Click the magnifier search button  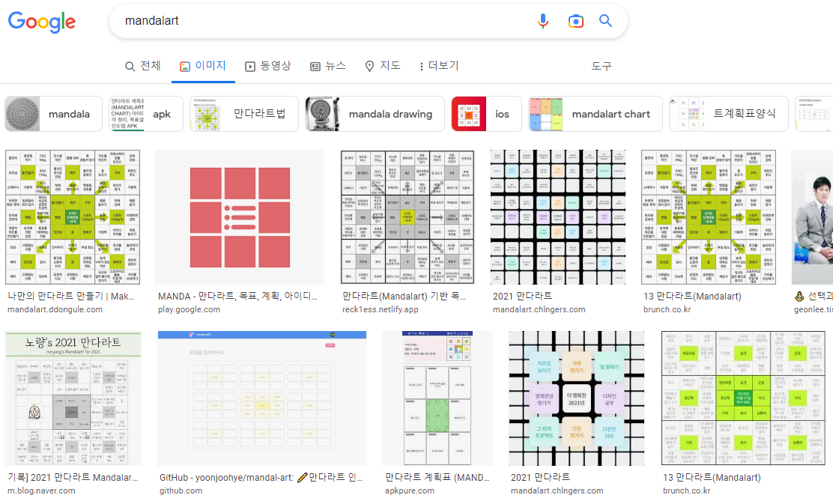[x=605, y=21]
